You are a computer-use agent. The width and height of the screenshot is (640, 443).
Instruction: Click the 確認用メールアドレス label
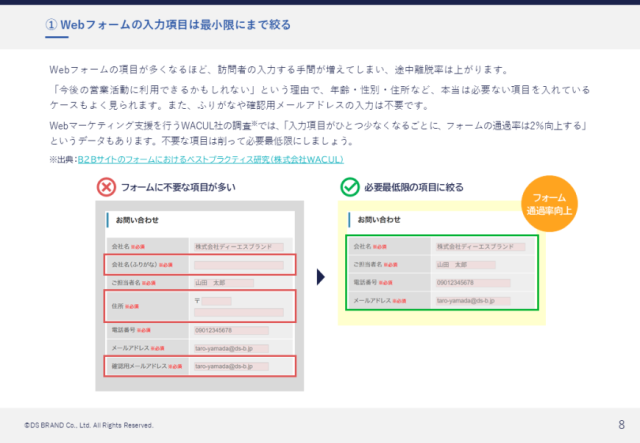(x=139, y=366)
